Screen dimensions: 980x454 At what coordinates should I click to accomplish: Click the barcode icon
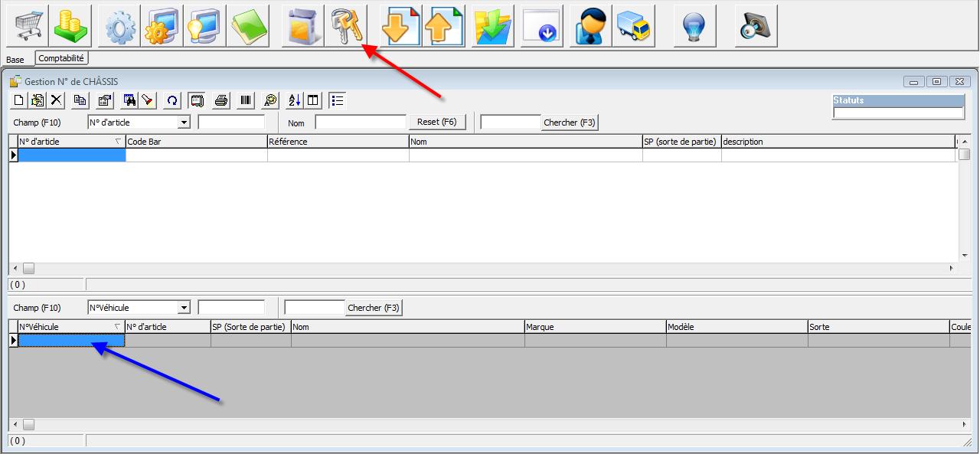tap(246, 100)
